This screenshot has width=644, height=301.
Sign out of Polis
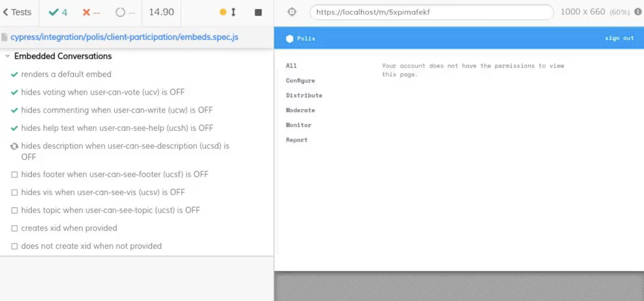pos(619,38)
